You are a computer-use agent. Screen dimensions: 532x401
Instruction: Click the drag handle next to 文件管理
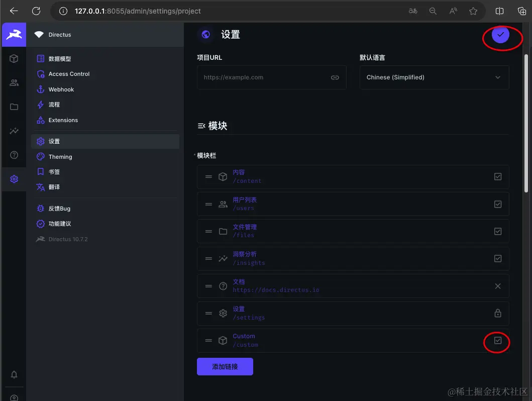point(209,231)
